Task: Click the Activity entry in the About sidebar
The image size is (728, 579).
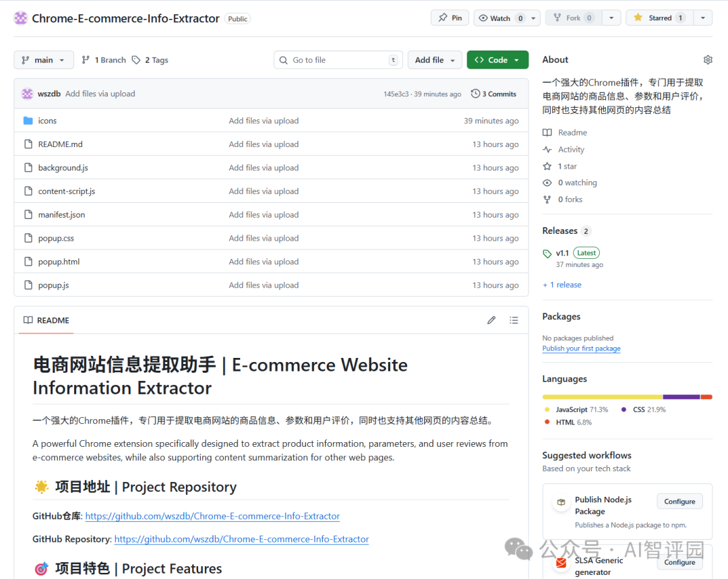Action: [x=570, y=149]
